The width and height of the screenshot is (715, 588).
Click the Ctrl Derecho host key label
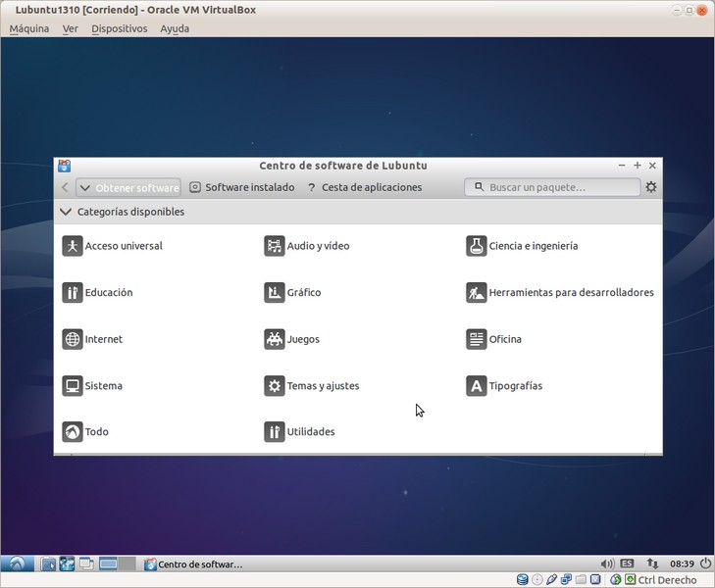point(667,580)
